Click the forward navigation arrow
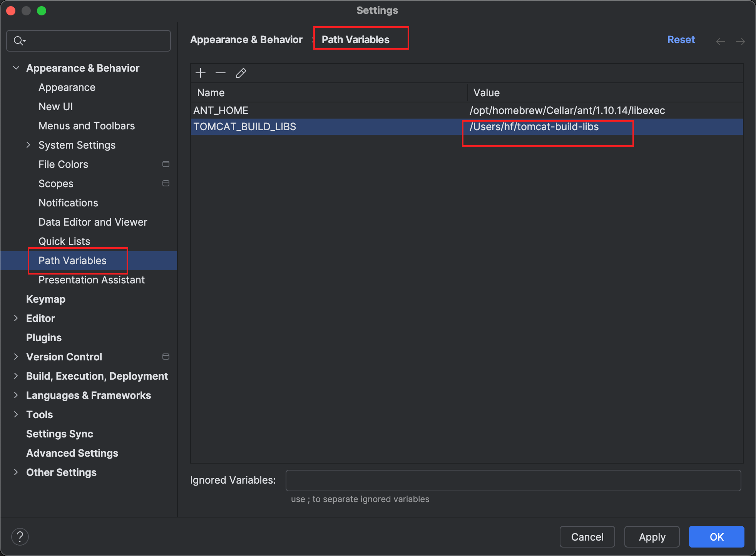Screen dimensions: 756x556 (x=740, y=41)
